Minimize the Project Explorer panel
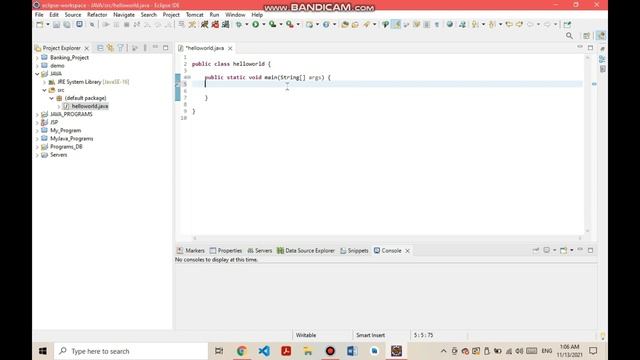 tap(155, 47)
